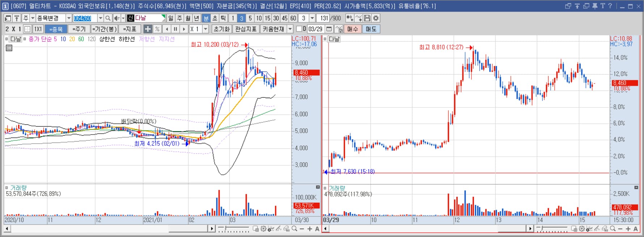Select the 일 daily period tab
Screen dimensions: 644x237
point(171,18)
